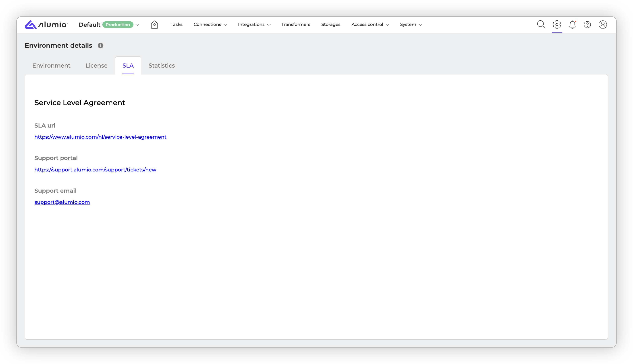Open the Transformers page
Screen dimensions: 633x364
click(x=296, y=25)
